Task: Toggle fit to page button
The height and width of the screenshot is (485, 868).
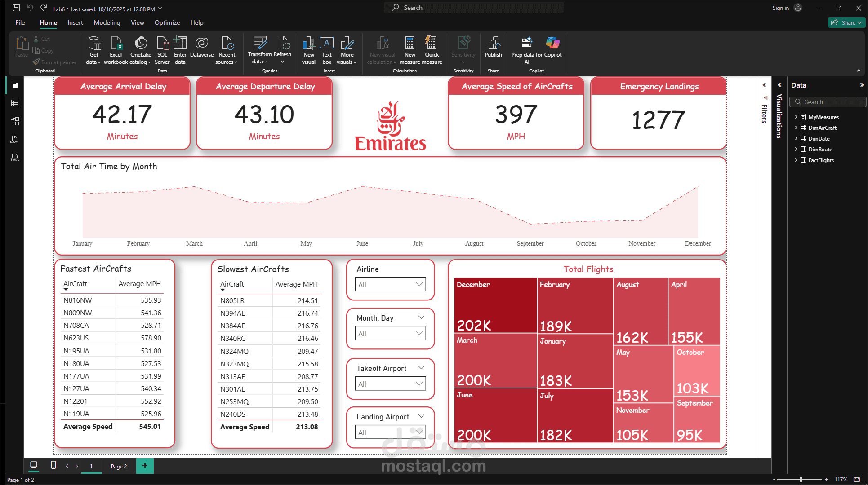Action: click(857, 480)
